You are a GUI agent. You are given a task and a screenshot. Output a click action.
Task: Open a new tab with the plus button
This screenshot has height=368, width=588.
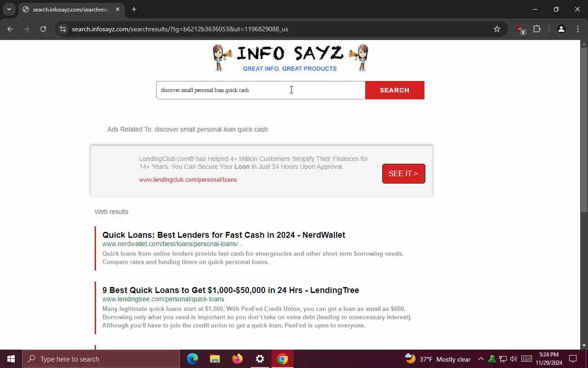pyautogui.click(x=134, y=9)
